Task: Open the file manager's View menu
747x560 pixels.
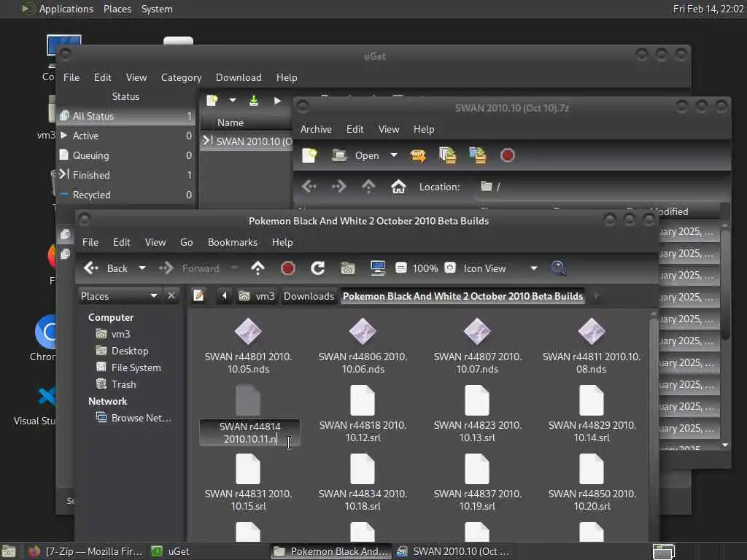Action: (x=155, y=242)
